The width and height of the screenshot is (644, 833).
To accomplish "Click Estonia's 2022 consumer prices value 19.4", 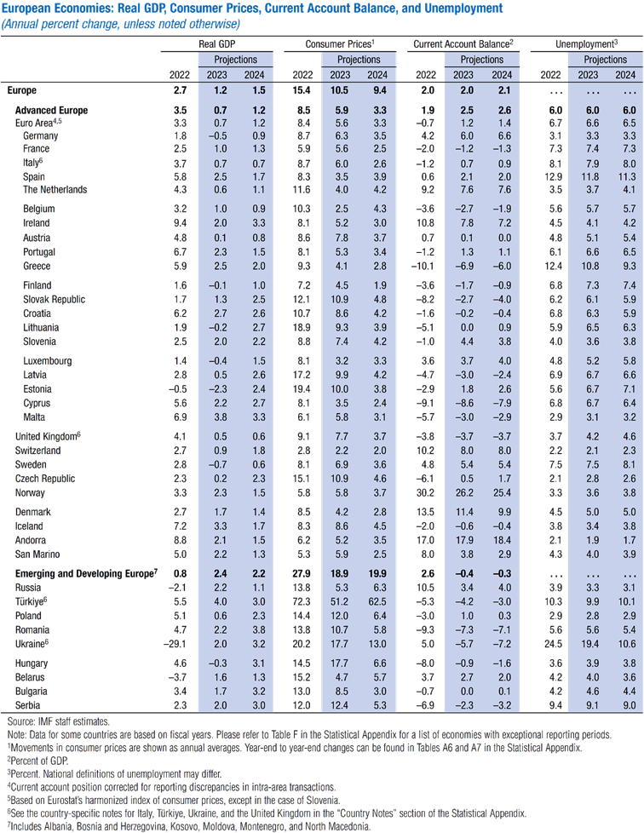I will (x=302, y=389).
